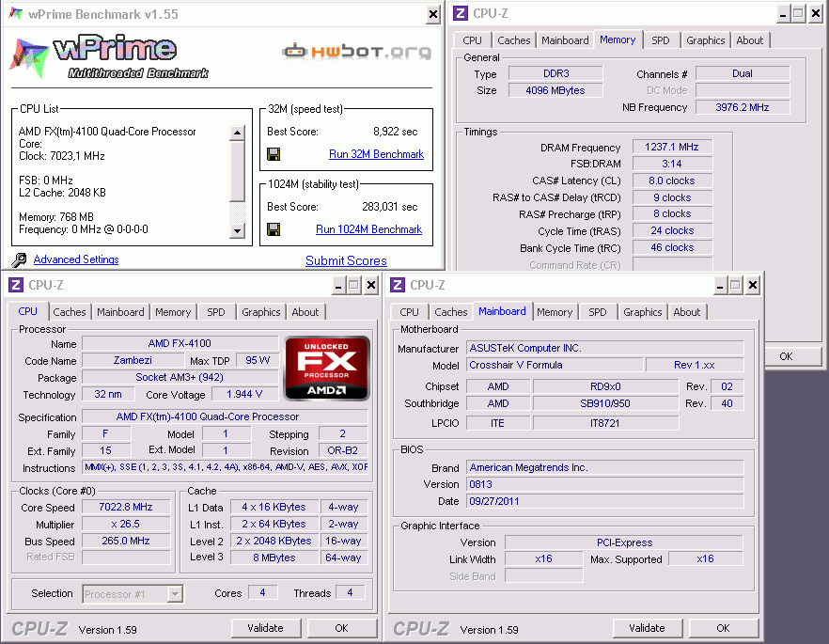Open About tab in CPU window

(x=305, y=312)
